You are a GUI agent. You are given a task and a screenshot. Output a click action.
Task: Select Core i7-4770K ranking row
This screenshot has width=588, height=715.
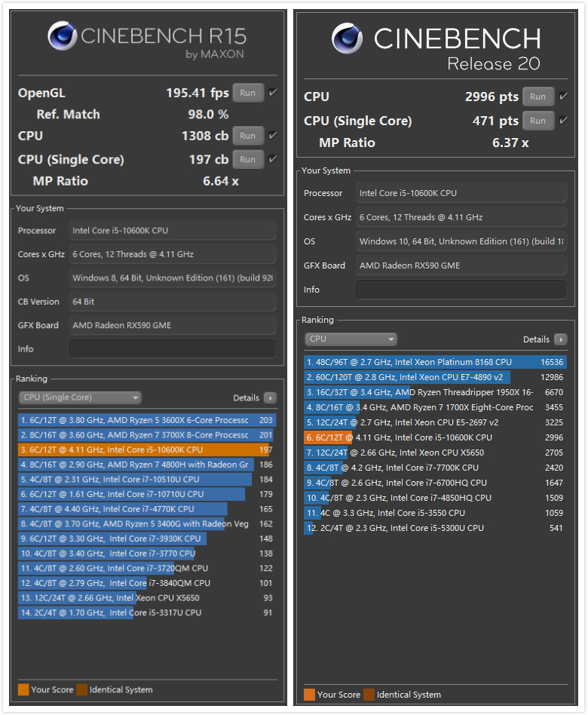click(x=147, y=509)
